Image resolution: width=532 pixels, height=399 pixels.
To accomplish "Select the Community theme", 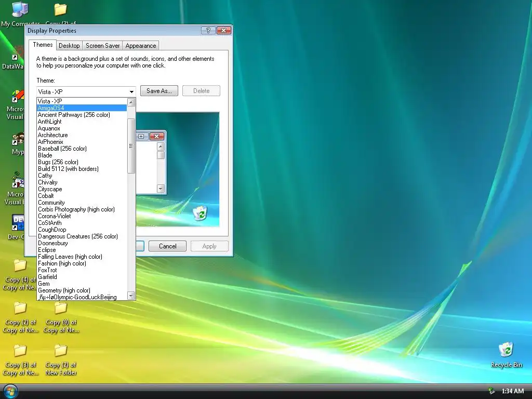I will pyautogui.click(x=82, y=203).
